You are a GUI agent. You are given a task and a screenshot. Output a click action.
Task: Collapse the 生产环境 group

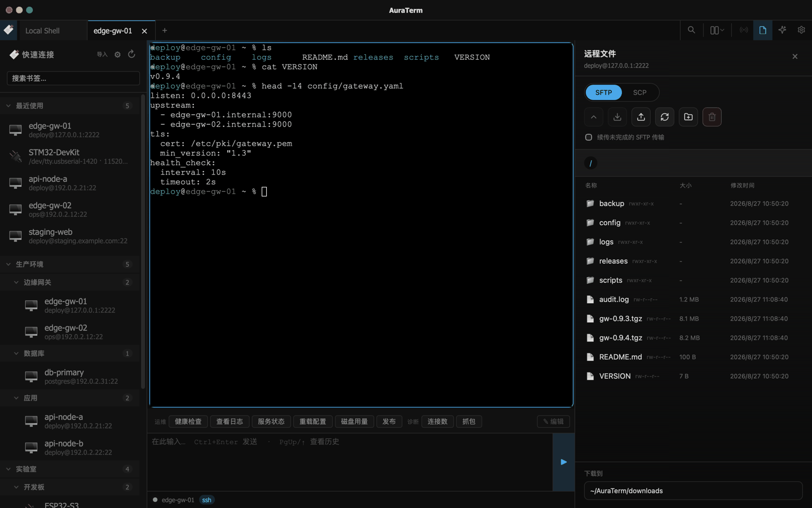tap(69, 264)
